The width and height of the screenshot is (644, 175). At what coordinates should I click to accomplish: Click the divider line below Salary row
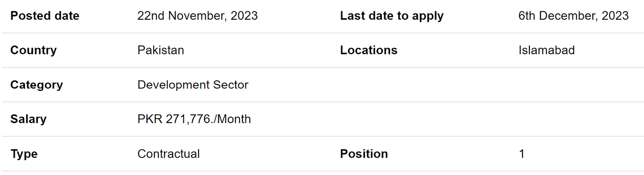(x=323, y=136)
